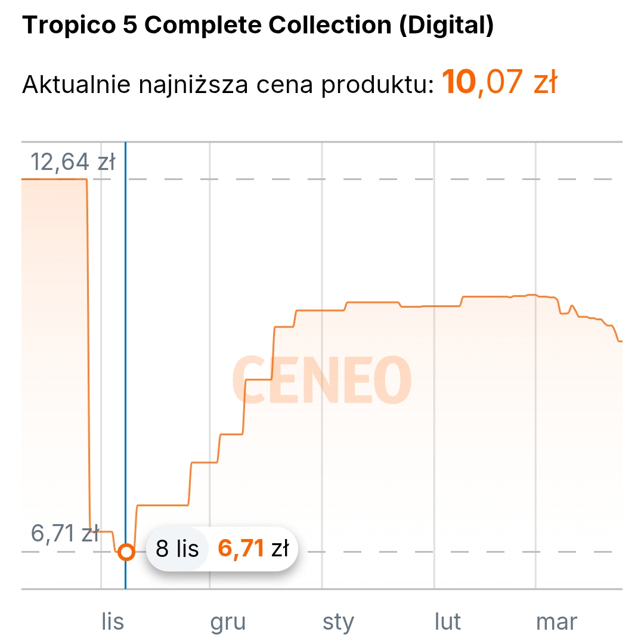The height and width of the screenshot is (644, 644).
Task: Click the 6,71 zł price in tooltip
Action: point(253,548)
